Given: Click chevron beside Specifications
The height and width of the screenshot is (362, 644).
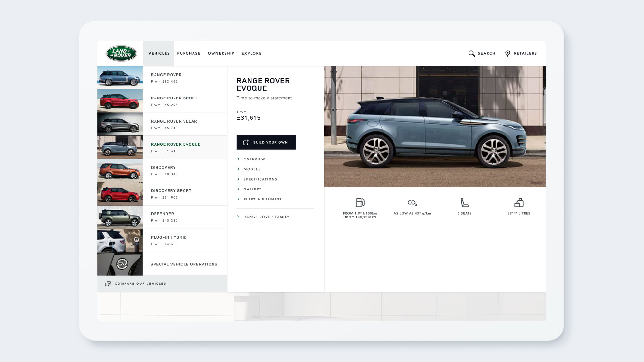Looking at the screenshot, I should click(x=238, y=179).
